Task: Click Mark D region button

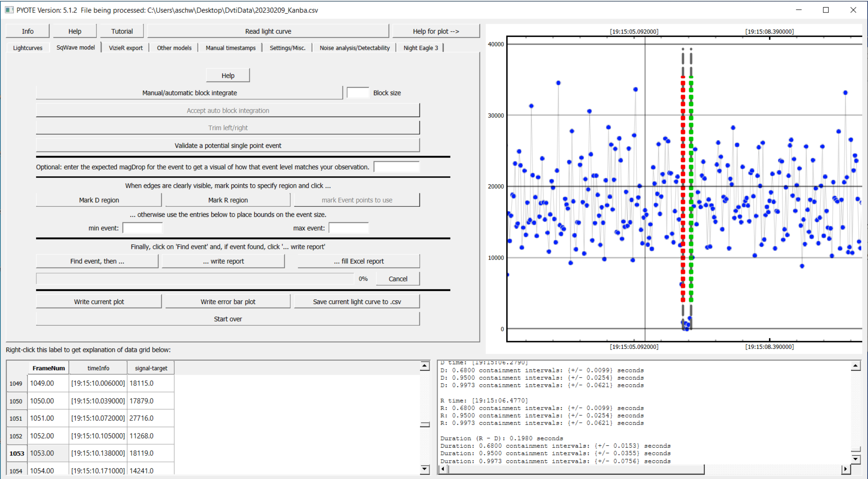Action: (x=99, y=200)
